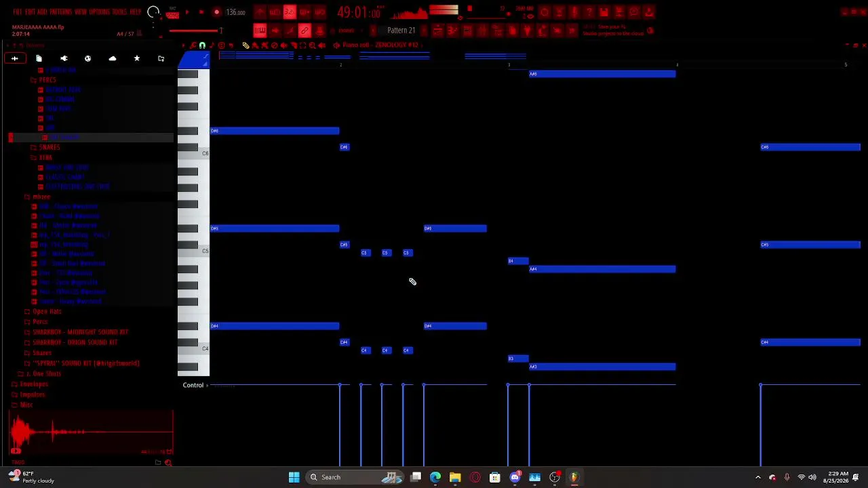868x488 pixels.
Task: Open Microsoft Edge from the taskbar
Action: tap(435, 477)
